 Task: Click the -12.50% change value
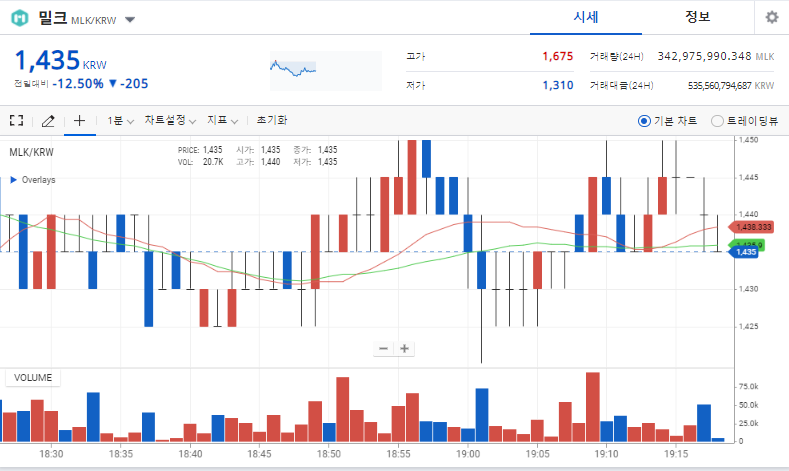[78, 84]
